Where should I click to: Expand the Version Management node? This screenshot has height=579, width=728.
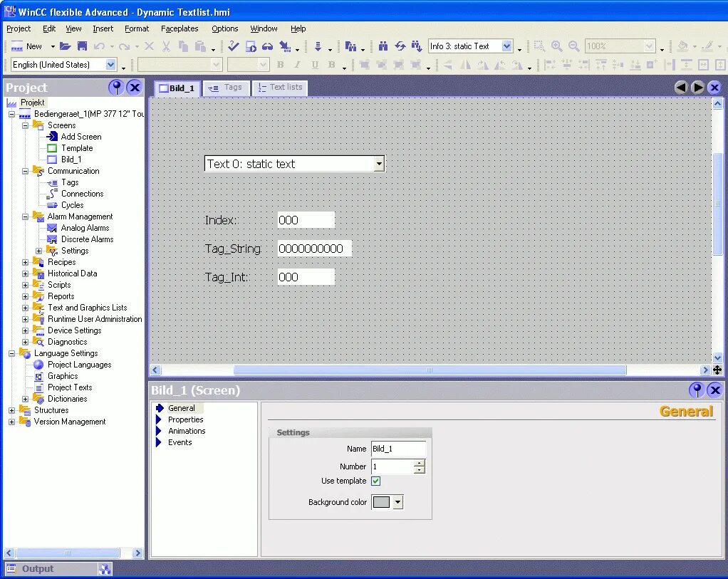pos(12,422)
